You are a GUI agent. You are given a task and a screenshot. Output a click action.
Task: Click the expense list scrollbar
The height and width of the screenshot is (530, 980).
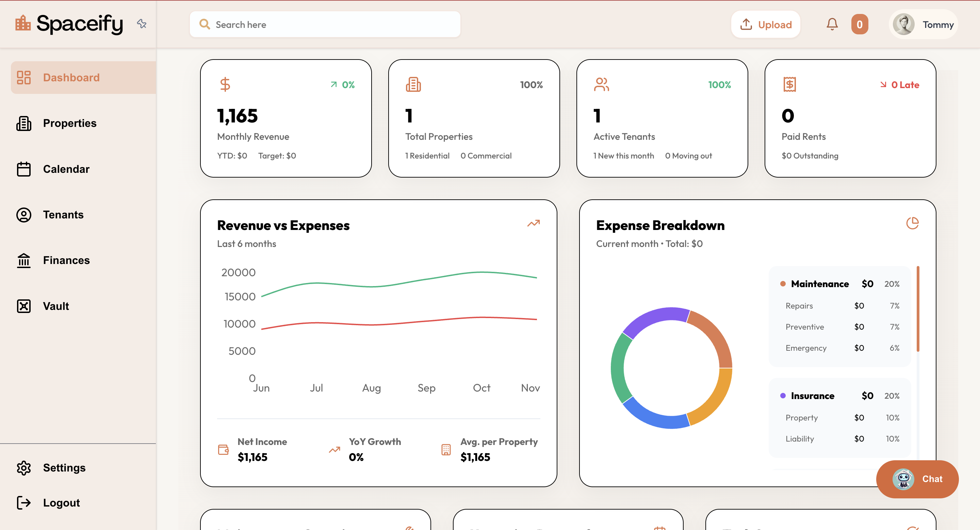coord(918,309)
